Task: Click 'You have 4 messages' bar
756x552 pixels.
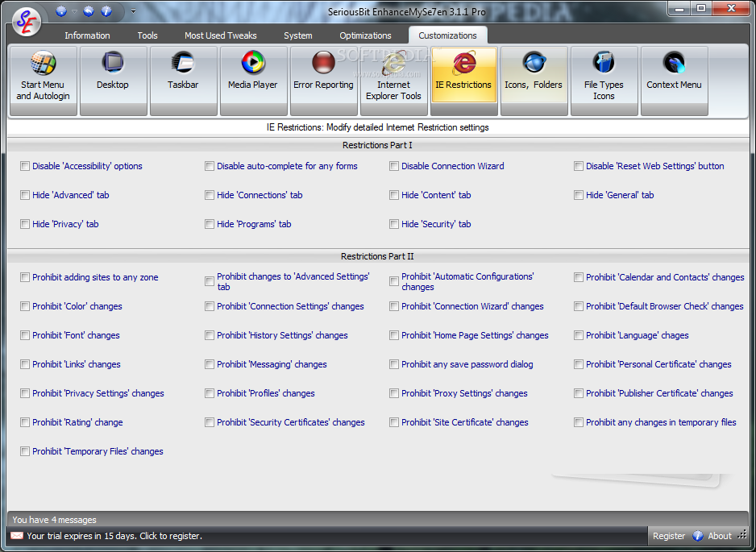Action: (x=378, y=520)
